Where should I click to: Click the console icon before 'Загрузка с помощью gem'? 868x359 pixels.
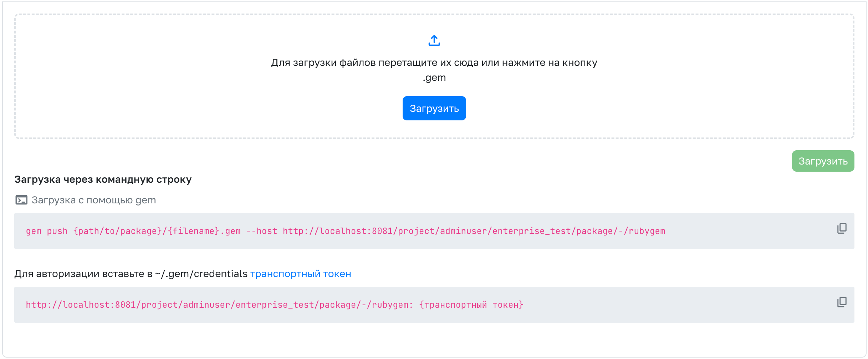click(21, 200)
